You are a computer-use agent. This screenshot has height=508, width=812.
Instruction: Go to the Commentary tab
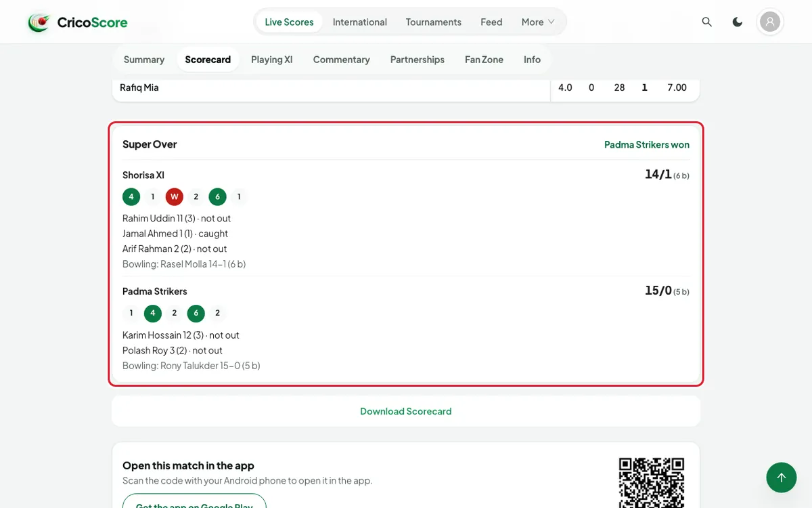point(342,60)
